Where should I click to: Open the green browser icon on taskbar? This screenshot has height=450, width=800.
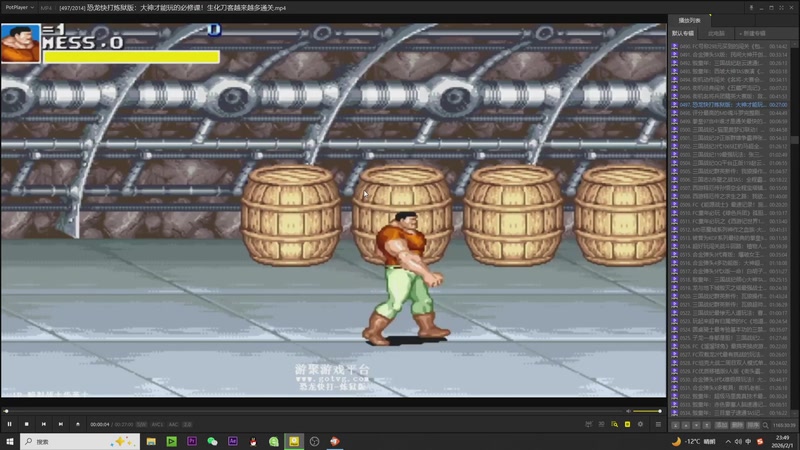click(273, 441)
